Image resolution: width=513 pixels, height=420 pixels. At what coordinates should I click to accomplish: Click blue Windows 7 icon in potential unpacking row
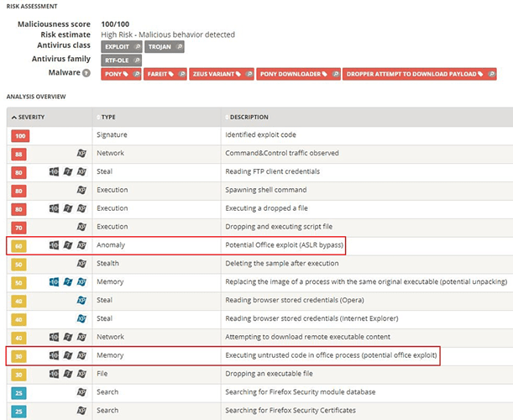[x=68, y=281]
